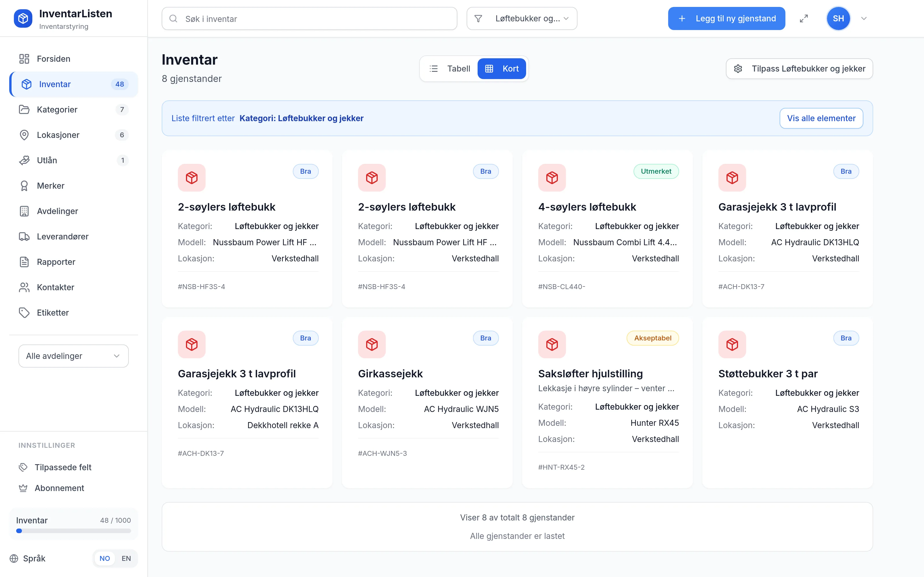Image resolution: width=924 pixels, height=577 pixels.
Task: Expand the Alle avdelinger dropdown
Action: [x=73, y=356]
